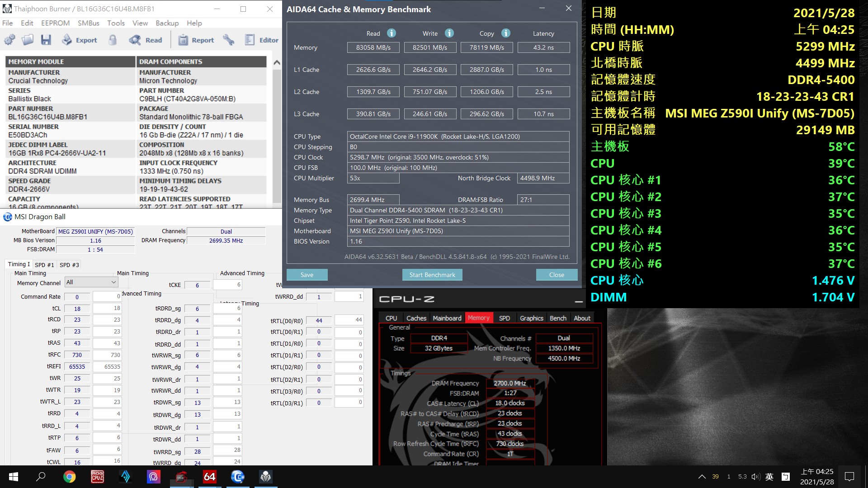868x488 pixels.
Task: Open ROG CPU-Z from the taskbar
Action: pos(98,477)
